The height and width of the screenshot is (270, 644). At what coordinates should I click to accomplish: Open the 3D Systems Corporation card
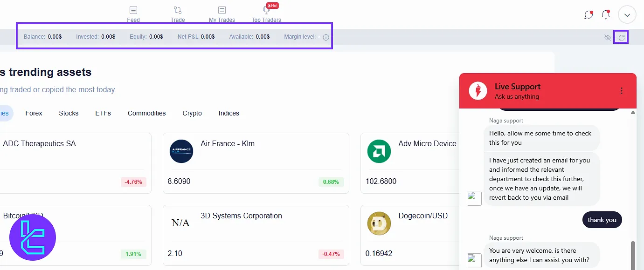(x=256, y=235)
